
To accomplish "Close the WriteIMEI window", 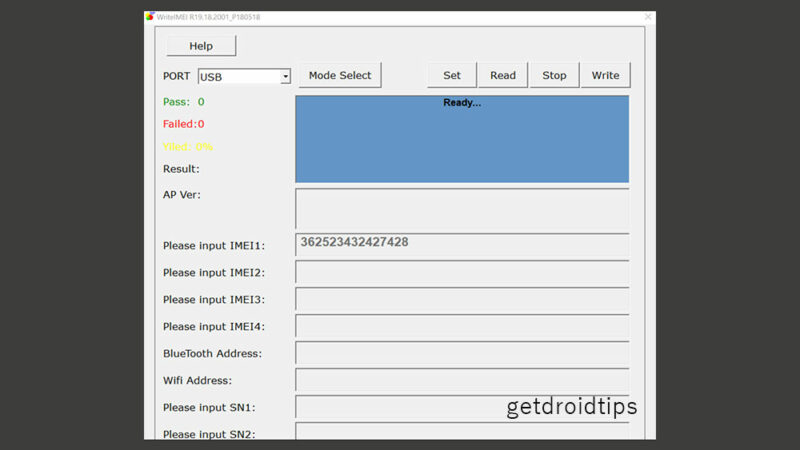I will coord(648,17).
